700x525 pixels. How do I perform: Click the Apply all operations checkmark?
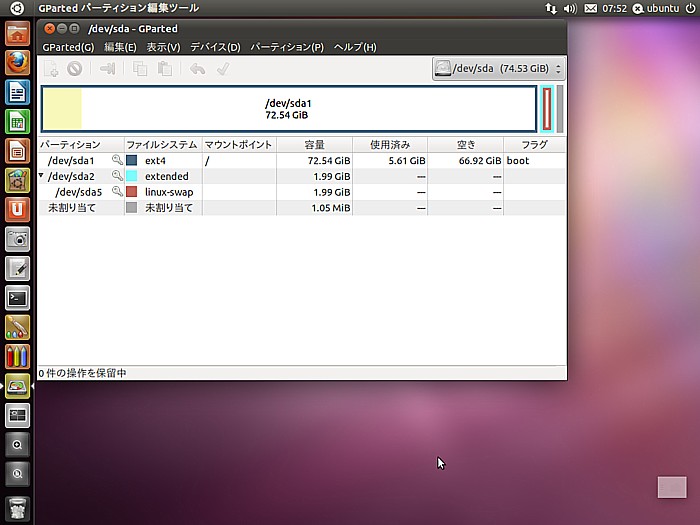click(x=223, y=69)
